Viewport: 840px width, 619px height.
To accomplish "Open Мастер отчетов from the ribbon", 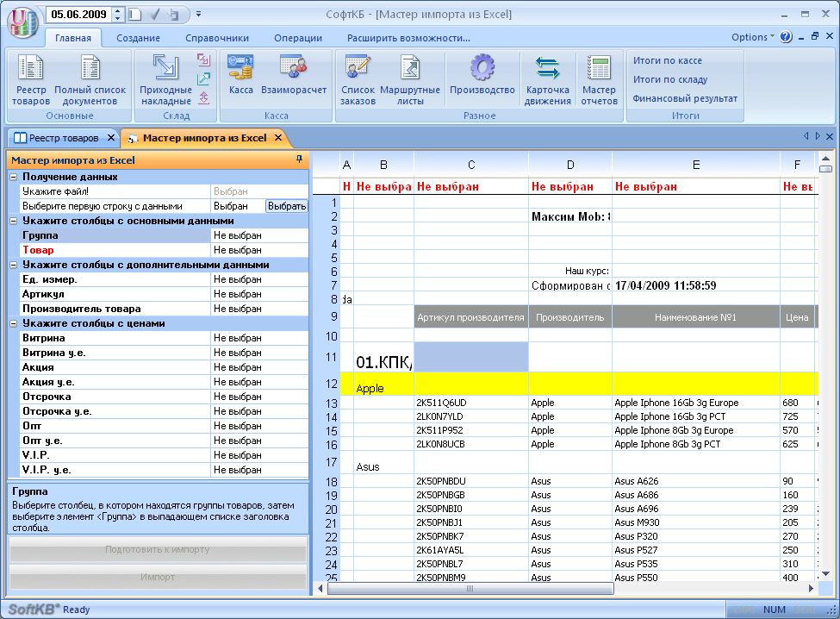I will [x=599, y=80].
